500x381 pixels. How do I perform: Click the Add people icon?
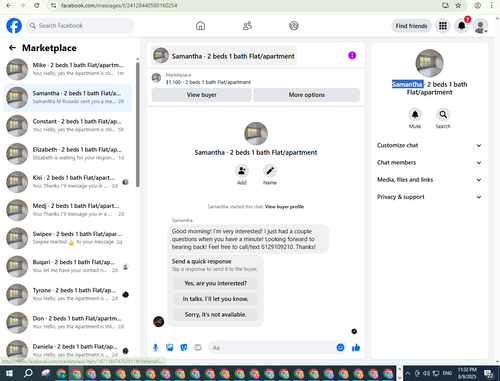(x=242, y=171)
